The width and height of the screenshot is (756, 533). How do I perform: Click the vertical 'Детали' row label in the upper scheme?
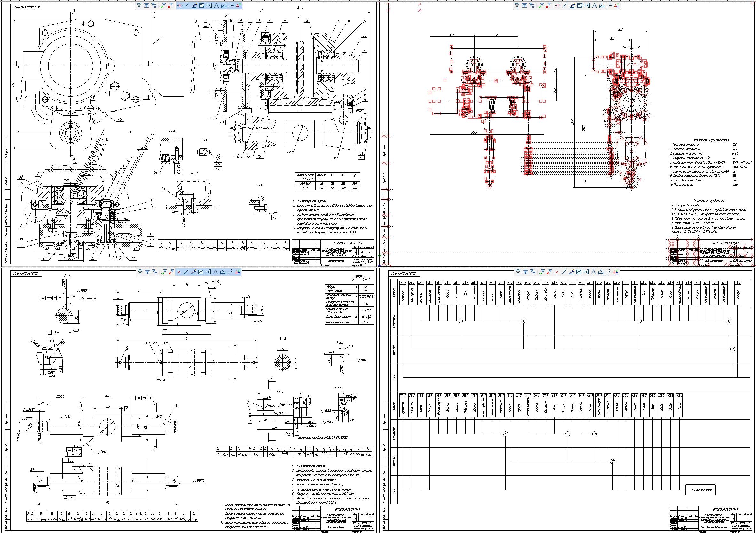click(394, 293)
